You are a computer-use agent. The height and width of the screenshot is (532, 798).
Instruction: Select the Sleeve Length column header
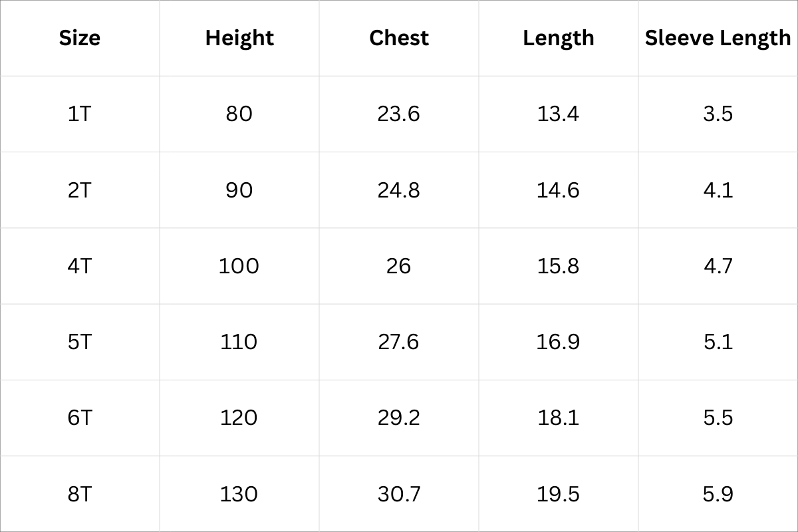718,38
